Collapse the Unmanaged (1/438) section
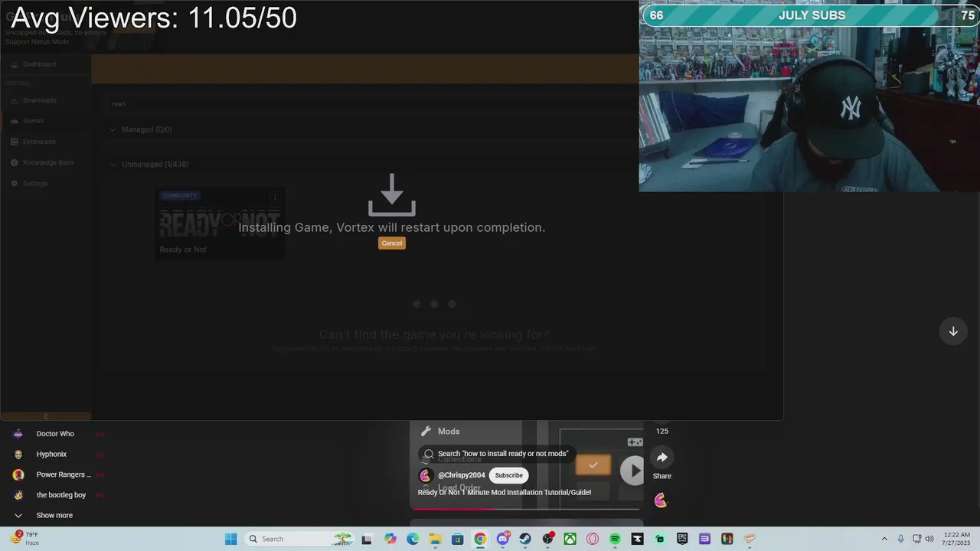The height and width of the screenshot is (551, 980). click(113, 164)
